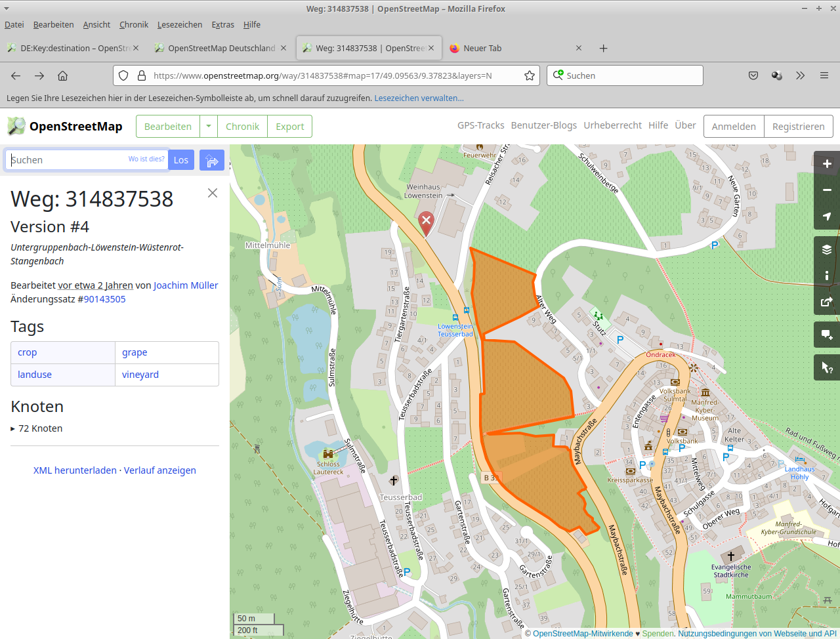The image size is (840, 639).
Task: Show my location on map
Action: [827, 216]
